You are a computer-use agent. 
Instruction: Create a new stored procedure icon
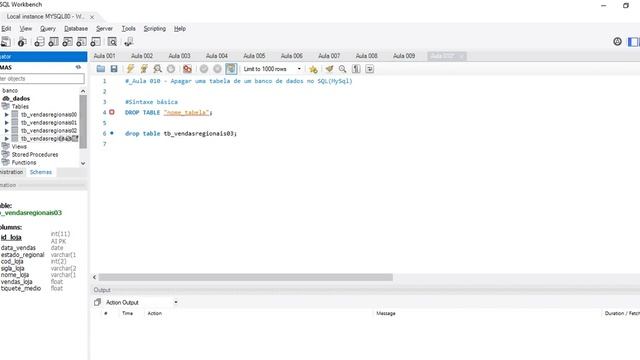pos(81,42)
